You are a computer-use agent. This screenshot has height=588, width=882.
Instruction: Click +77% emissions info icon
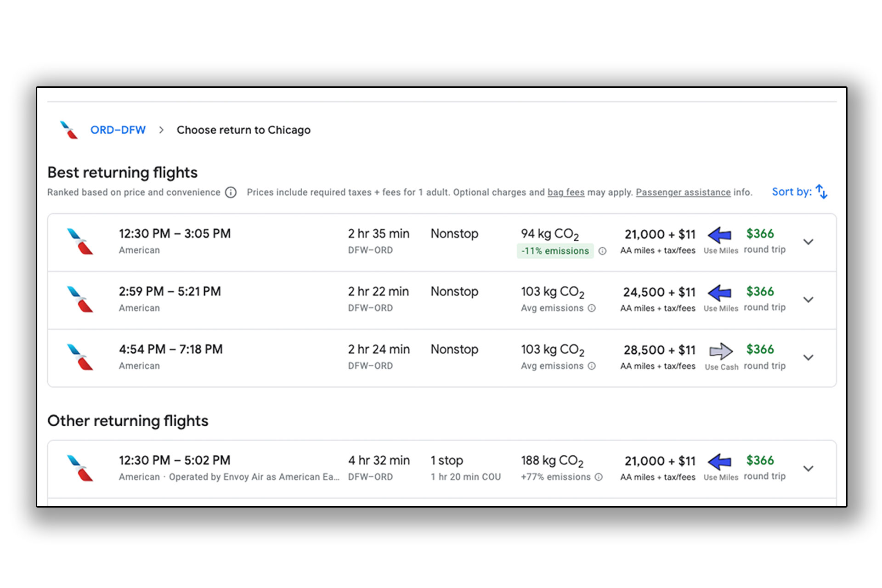(x=599, y=477)
